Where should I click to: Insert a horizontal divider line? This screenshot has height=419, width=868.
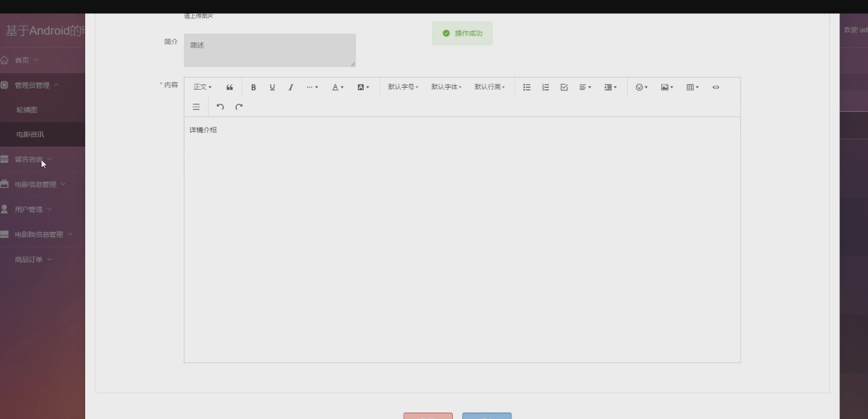[196, 107]
